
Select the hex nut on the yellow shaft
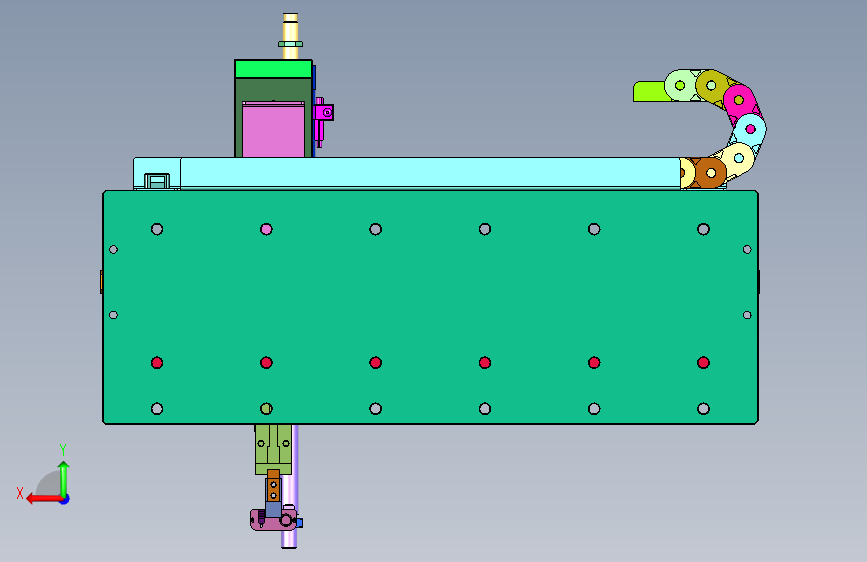click(x=290, y=44)
